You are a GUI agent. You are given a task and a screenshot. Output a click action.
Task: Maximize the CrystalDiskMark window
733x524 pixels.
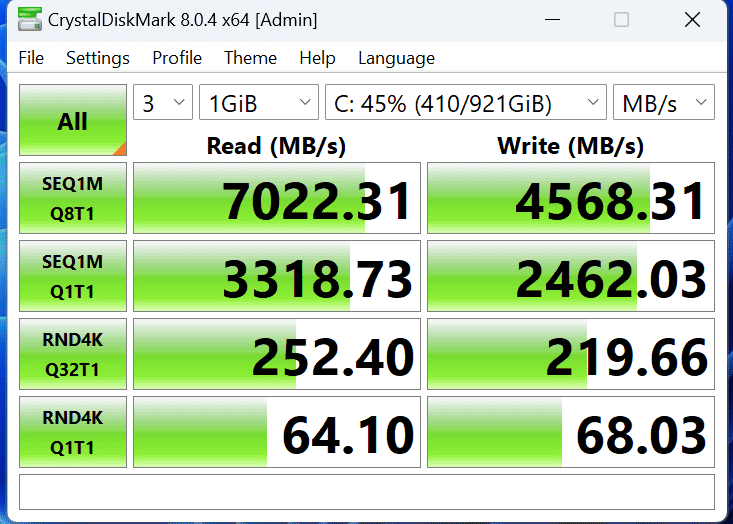621,20
